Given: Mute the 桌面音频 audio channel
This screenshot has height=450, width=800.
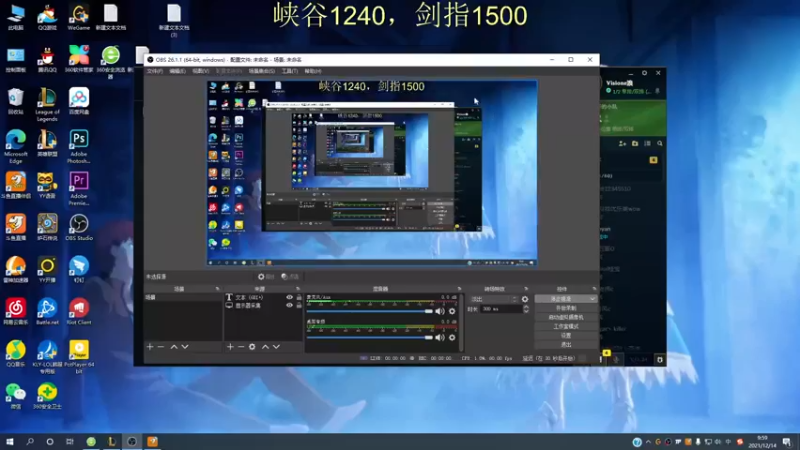Looking at the screenshot, I should 440,337.
